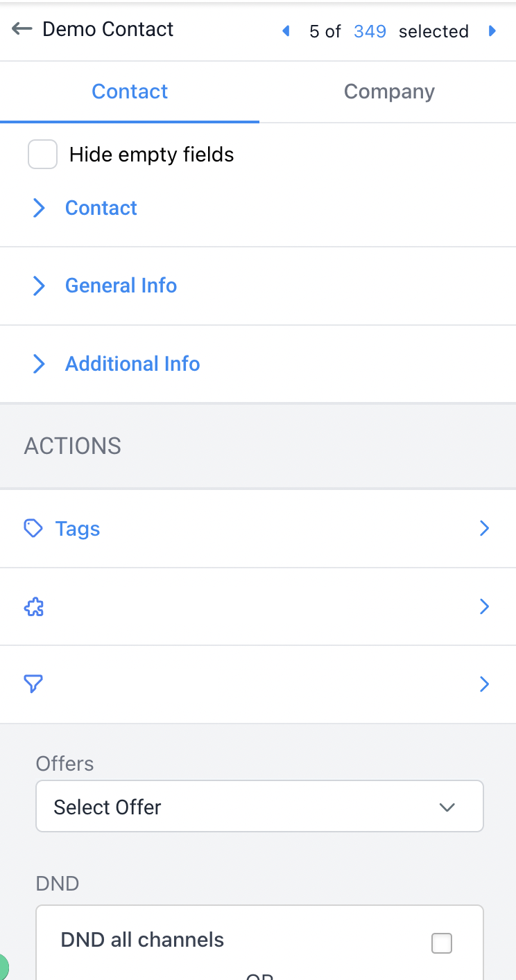Select the Tags icon under Actions
Screen dimensions: 516x980
[x=33, y=528]
